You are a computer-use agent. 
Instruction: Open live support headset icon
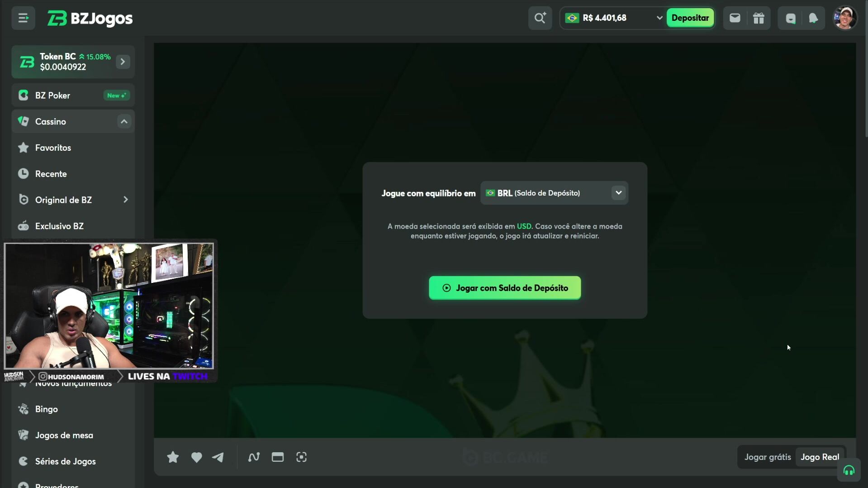(849, 471)
